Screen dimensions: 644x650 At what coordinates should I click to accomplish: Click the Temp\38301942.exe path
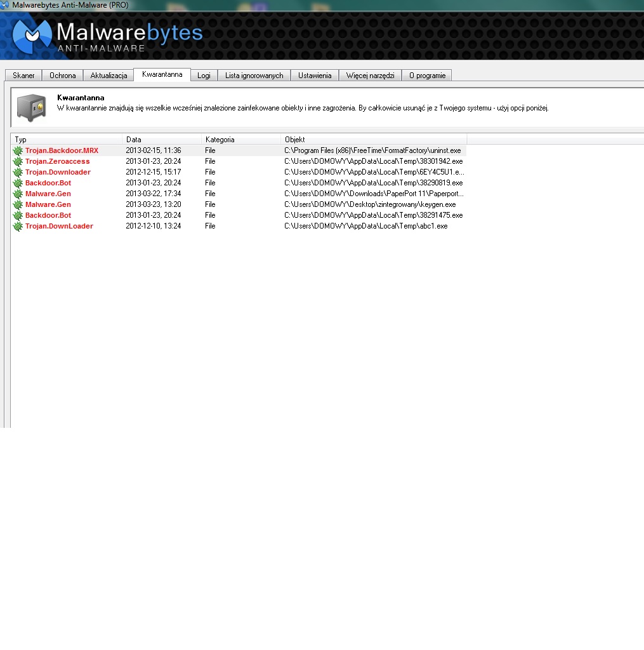[373, 161]
